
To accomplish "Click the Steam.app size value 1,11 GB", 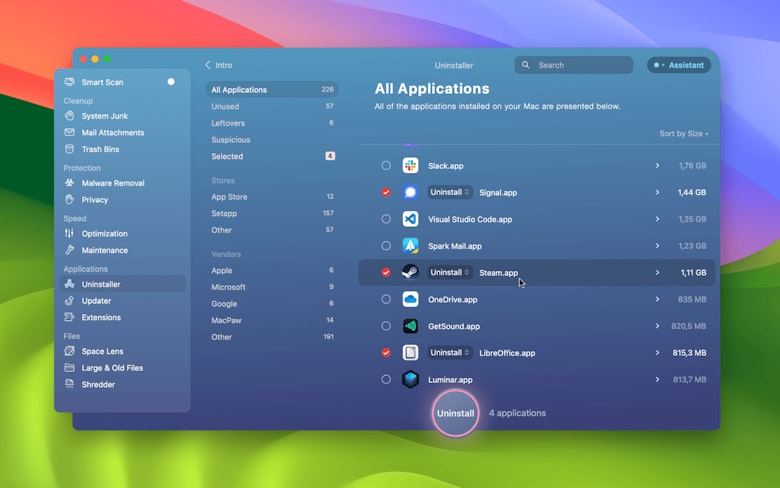I will [x=693, y=273].
